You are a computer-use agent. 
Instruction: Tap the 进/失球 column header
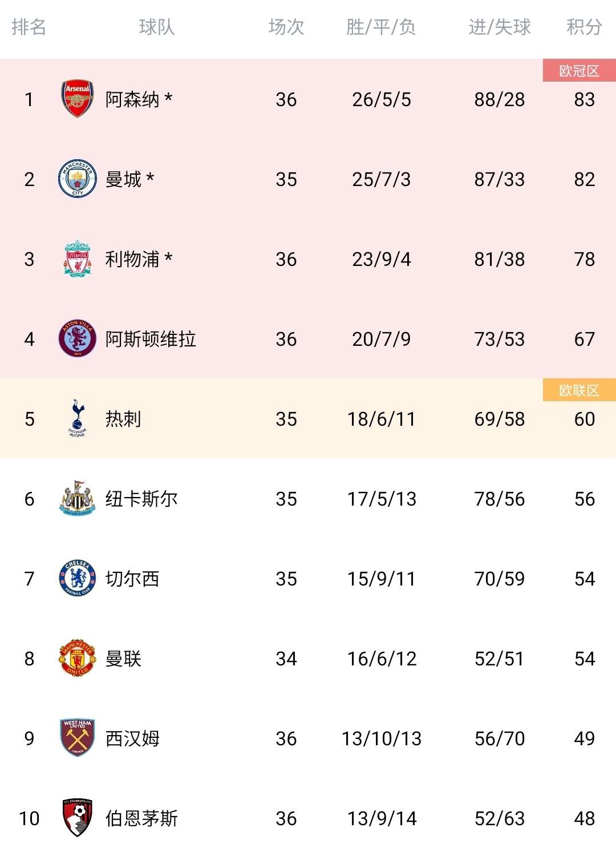[x=499, y=27]
